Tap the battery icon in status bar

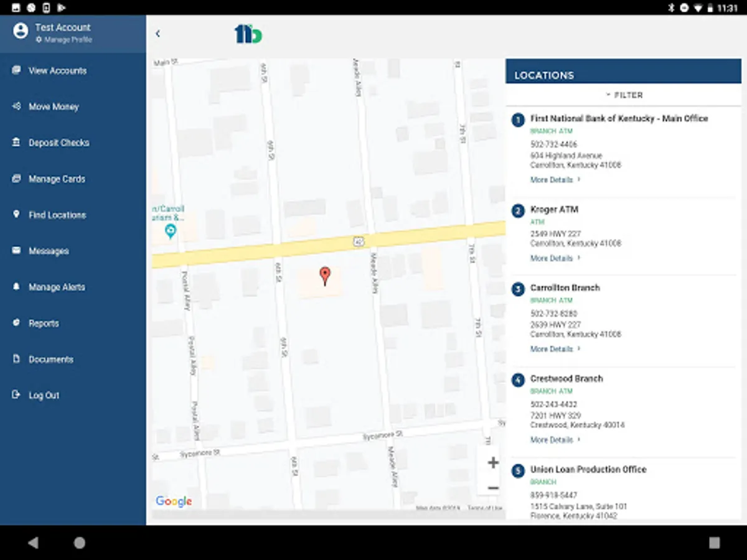[710, 7]
